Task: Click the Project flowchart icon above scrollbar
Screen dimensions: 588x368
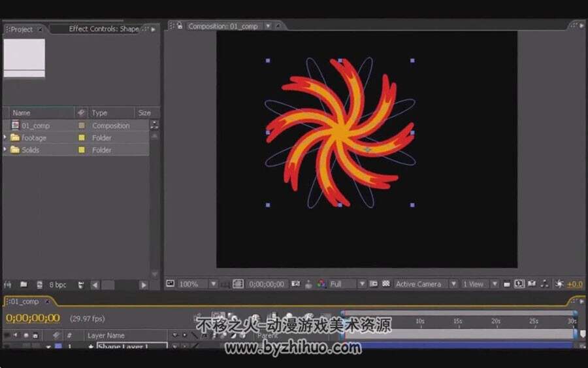Action: point(154,125)
